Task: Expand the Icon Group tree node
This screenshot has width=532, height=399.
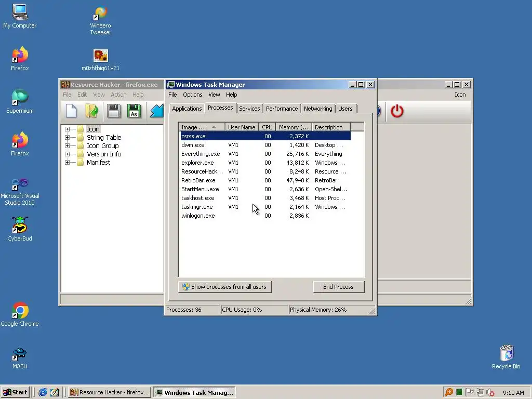Action: click(x=67, y=145)
